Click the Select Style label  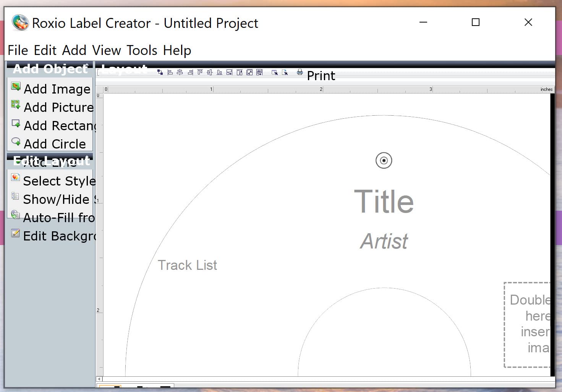59,181
